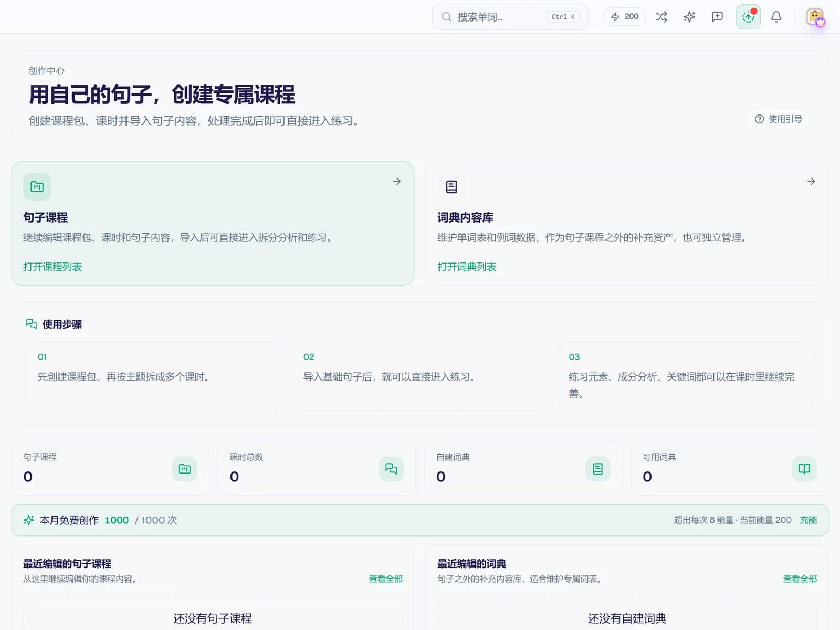Click the 创作中心 breadcrumb label
840x630 pixels.
pos(47,70)
